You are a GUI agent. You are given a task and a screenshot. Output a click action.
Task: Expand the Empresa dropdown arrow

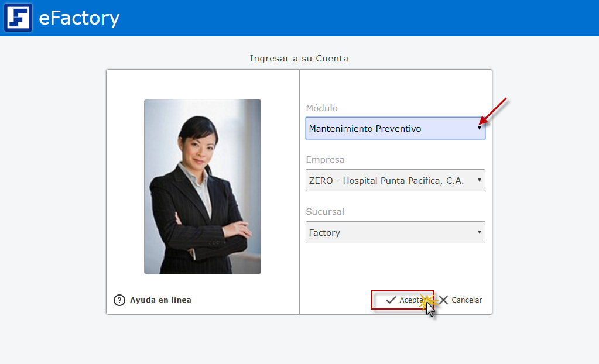tap(480, 180)
